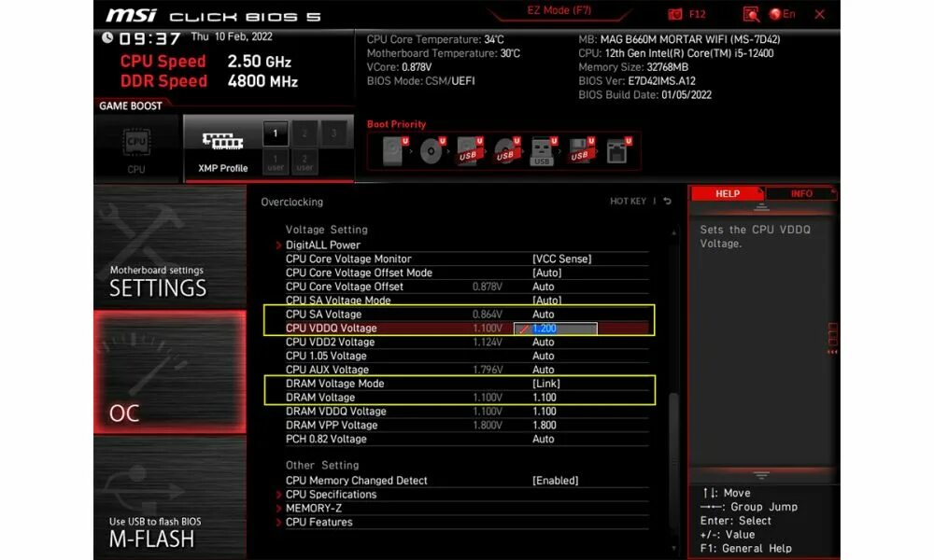Click the first hard disk boot priority icon

tap(395, 151)
